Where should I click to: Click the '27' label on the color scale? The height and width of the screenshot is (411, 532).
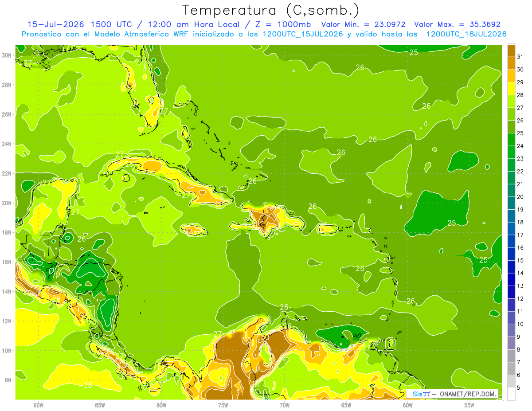coord(520,108)
